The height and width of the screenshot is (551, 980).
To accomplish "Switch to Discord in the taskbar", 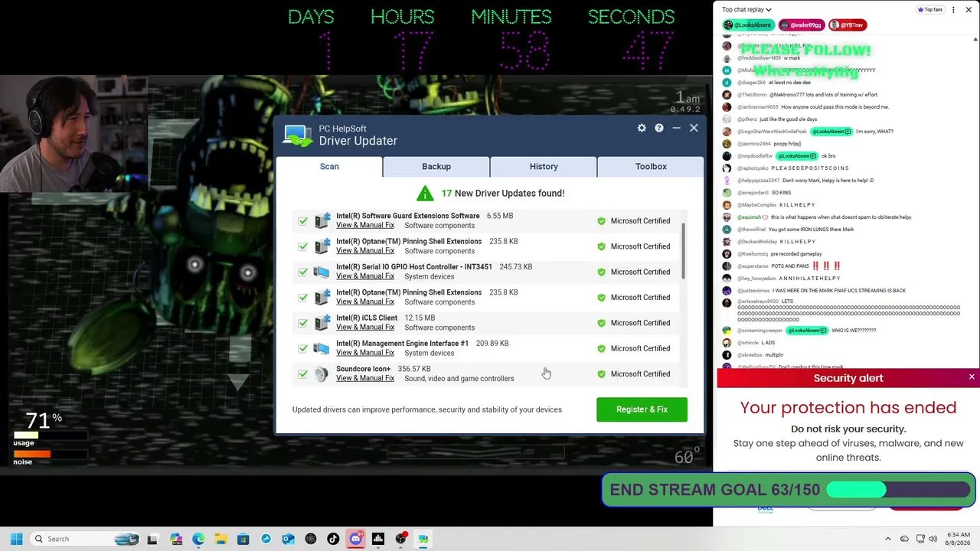I will coord(355,539).
